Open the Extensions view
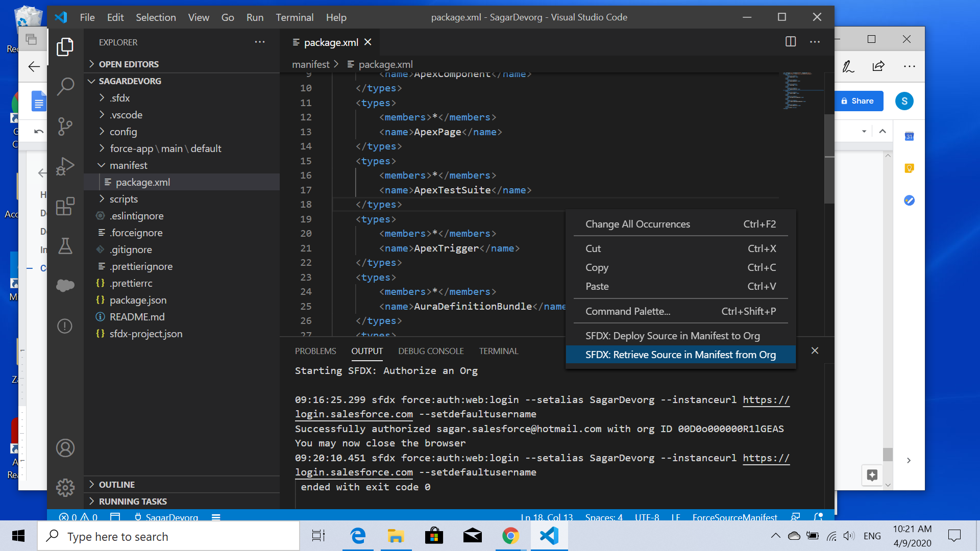 coord(65,206)
